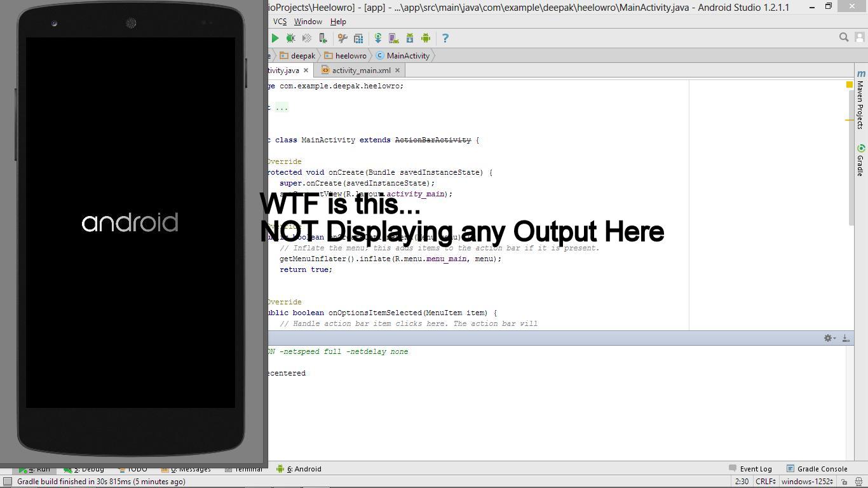Open the VCS menu

280,21
